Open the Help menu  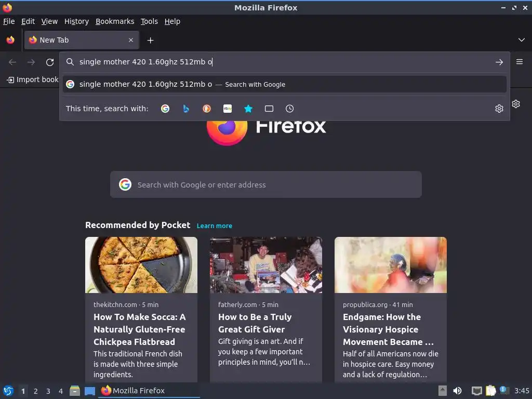coord(172,21)
